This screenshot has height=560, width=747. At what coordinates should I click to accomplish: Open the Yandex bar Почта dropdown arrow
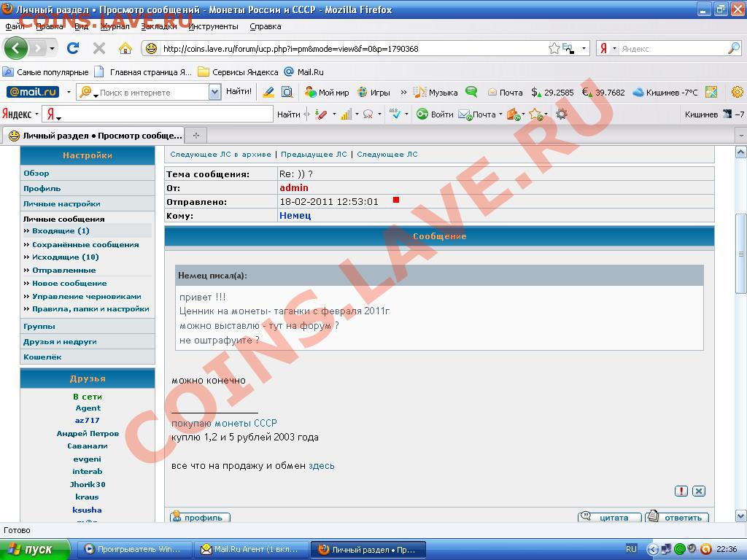pos(500,114)
